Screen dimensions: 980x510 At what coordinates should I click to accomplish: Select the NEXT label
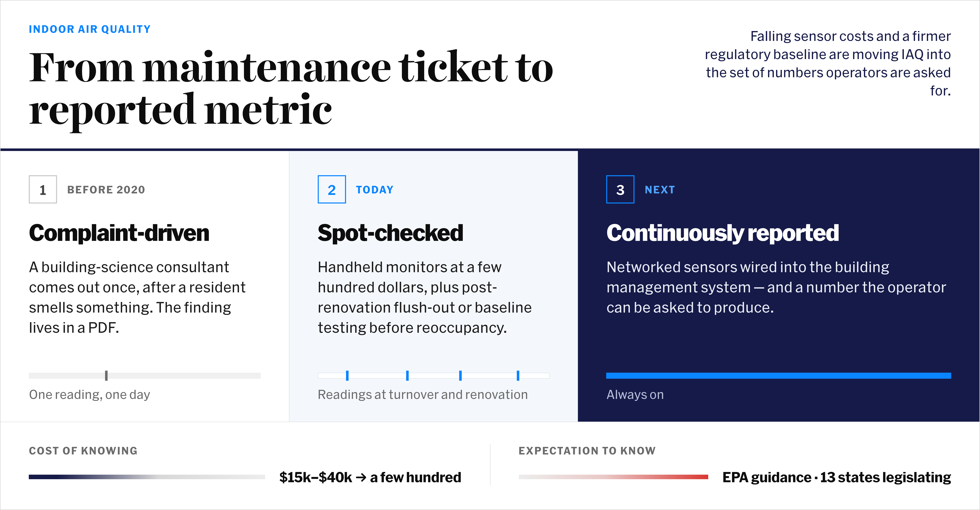coord(660,190)
